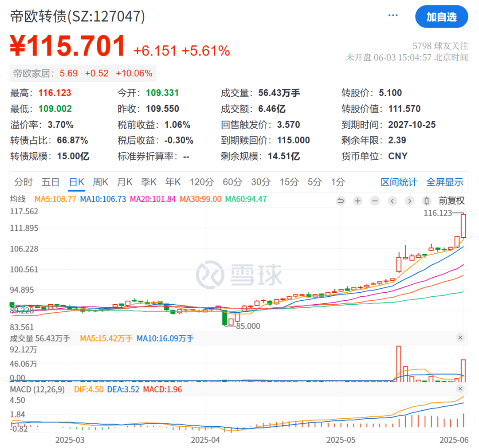Select the 年K yearly candlestick tab

click(x=173, y=182)
